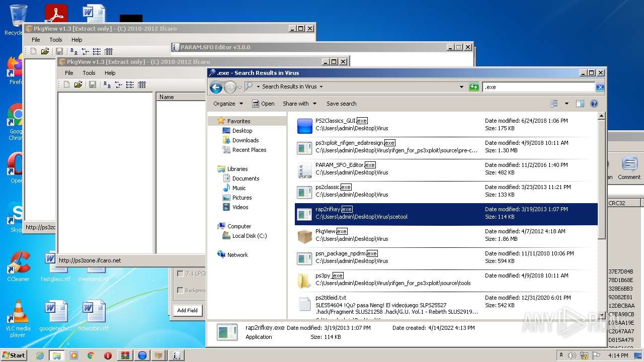Open Explorer help icon
The height and width of the screenshot is (362, 644).
pos(594,104)
